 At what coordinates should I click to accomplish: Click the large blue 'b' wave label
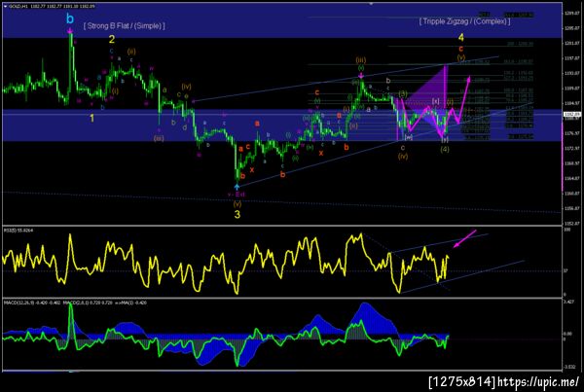point(70,18)
